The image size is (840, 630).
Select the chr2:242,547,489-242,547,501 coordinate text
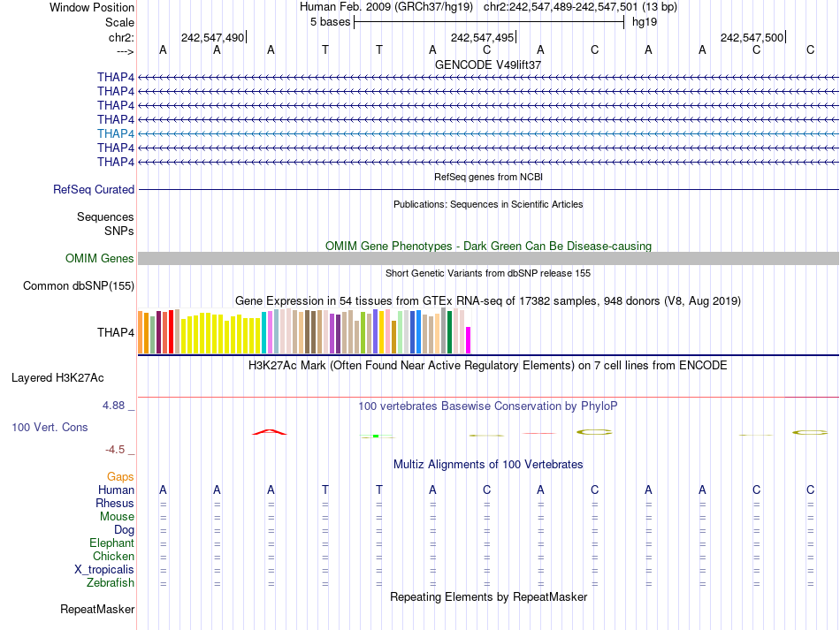[x=561, y=7]
